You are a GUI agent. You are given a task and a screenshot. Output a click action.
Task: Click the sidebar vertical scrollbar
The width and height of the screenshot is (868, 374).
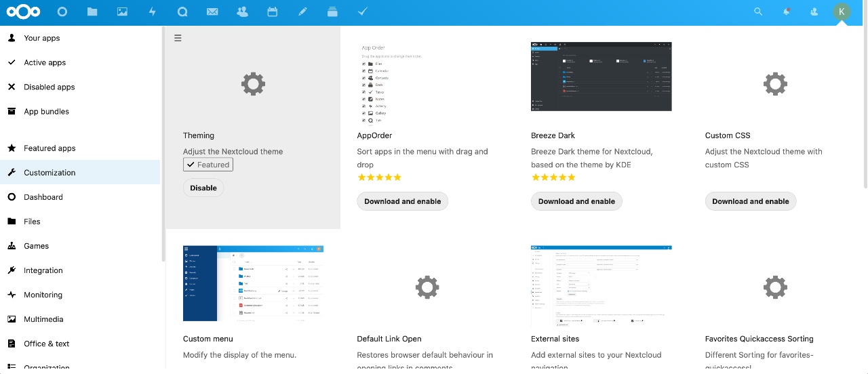[x=163, y=144]
